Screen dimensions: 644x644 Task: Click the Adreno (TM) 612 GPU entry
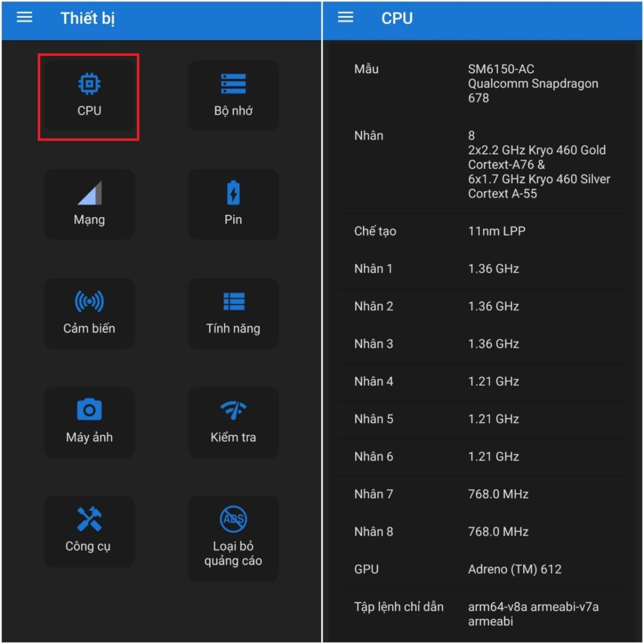pyautogui.click(x=483, y=569)
